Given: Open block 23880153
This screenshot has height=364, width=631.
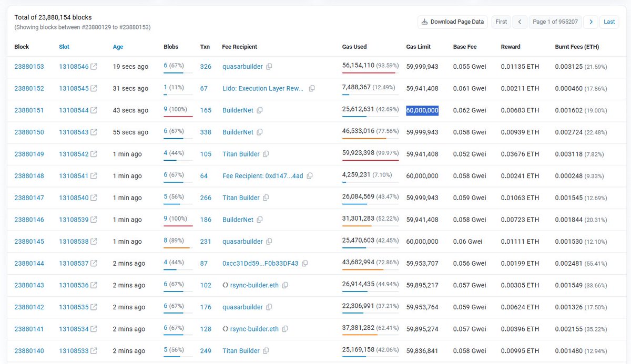Looking at the screenshot, I should click(x=29, y=67).
